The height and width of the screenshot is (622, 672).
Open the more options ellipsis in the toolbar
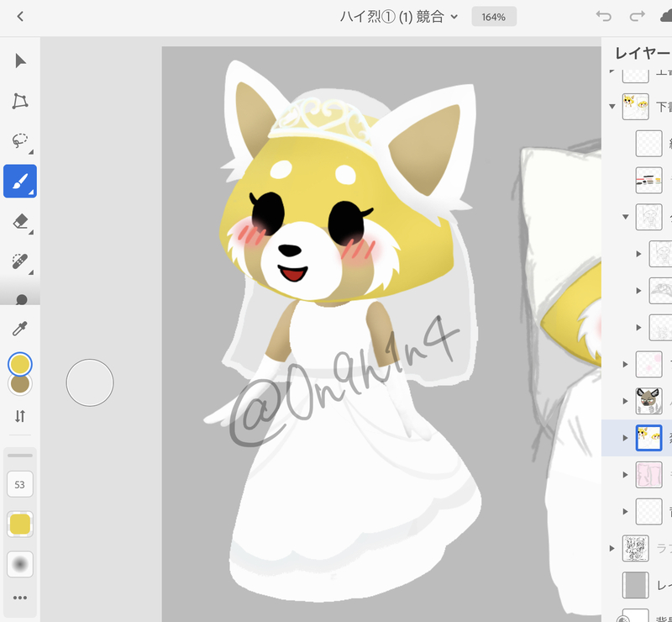click(20, 598)
